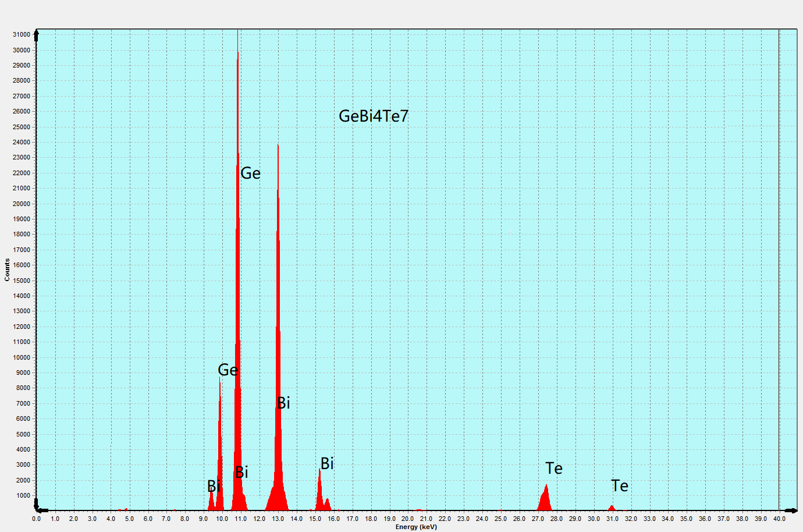Click the GeBi4Te7 spectrum title text

pos(374,116)
